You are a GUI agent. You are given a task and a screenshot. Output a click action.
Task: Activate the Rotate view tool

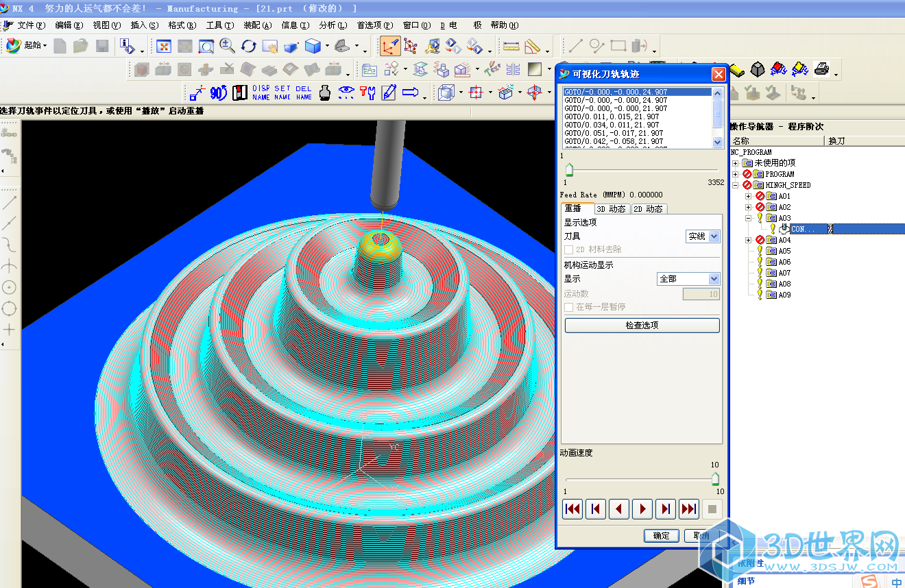(x=248, y=47)
